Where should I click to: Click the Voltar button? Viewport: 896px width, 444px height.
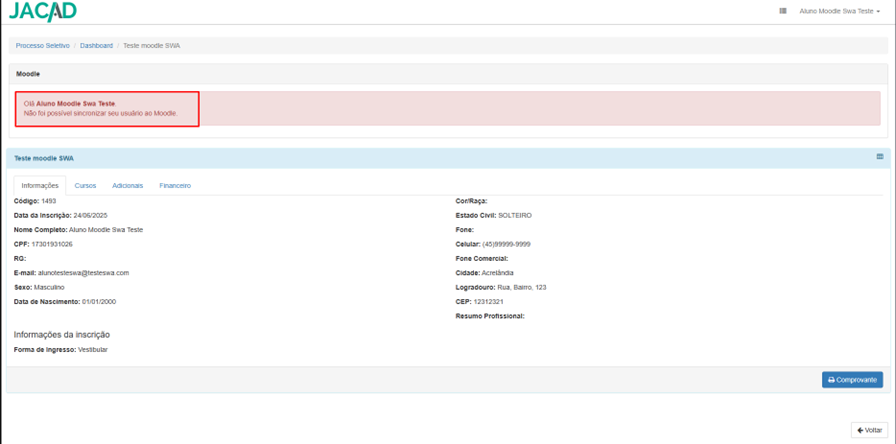(869, 430)
